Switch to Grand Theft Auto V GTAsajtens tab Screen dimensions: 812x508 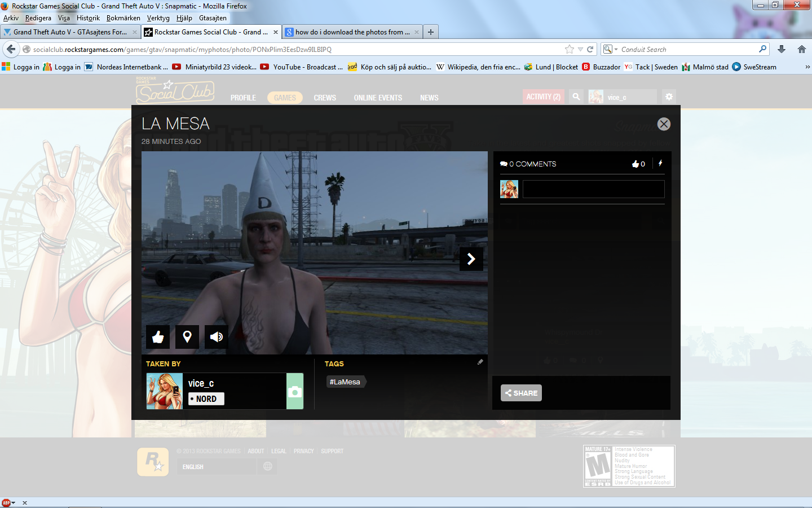pos(70,32)
